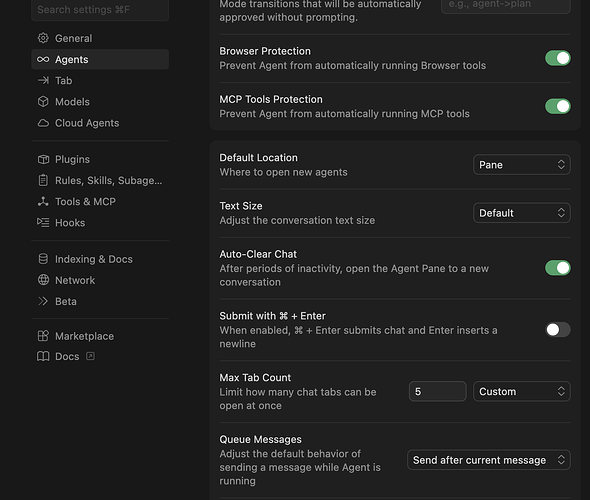
Task: Click the General gear icon
Action: click(43, 38)
